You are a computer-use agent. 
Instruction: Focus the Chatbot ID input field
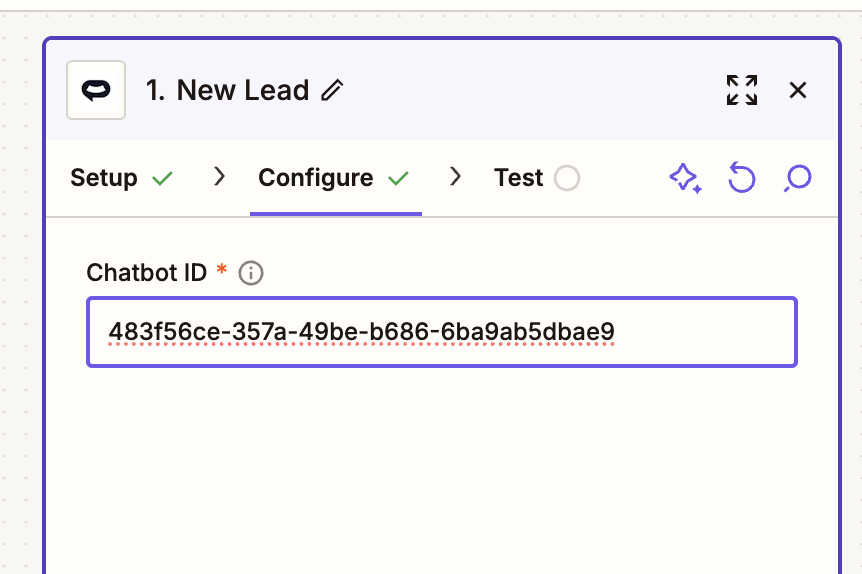441,332
